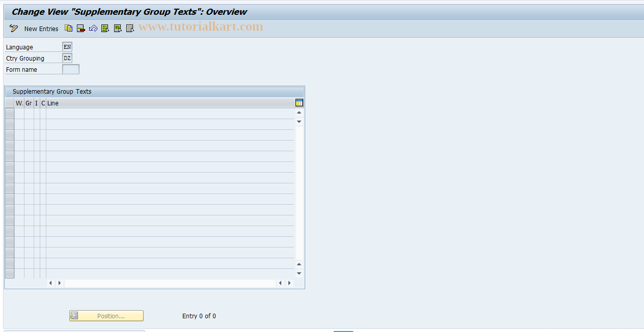644x332 pixels.
Task: Click the Delete entry icon
Action: [x=81, y=29]
